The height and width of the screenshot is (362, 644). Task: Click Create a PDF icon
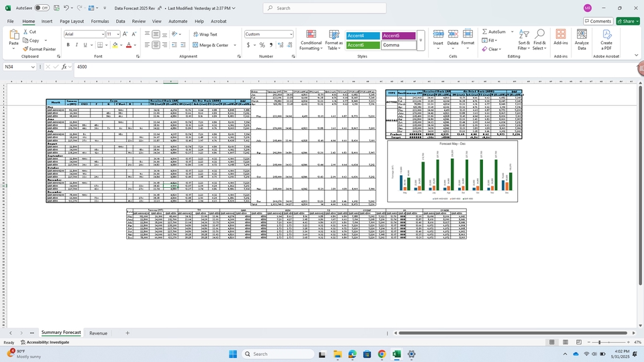[606, 34]
